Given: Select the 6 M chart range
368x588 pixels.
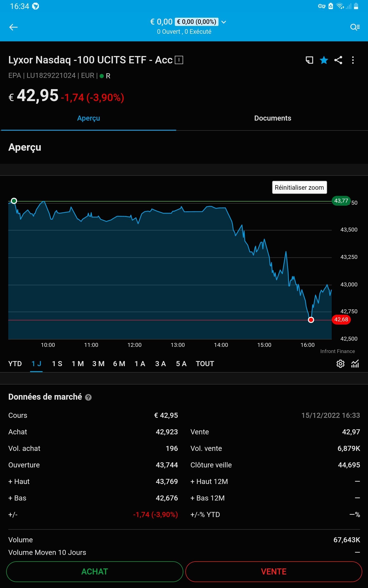Looking at the screenshot, I should tap(119, 364).
